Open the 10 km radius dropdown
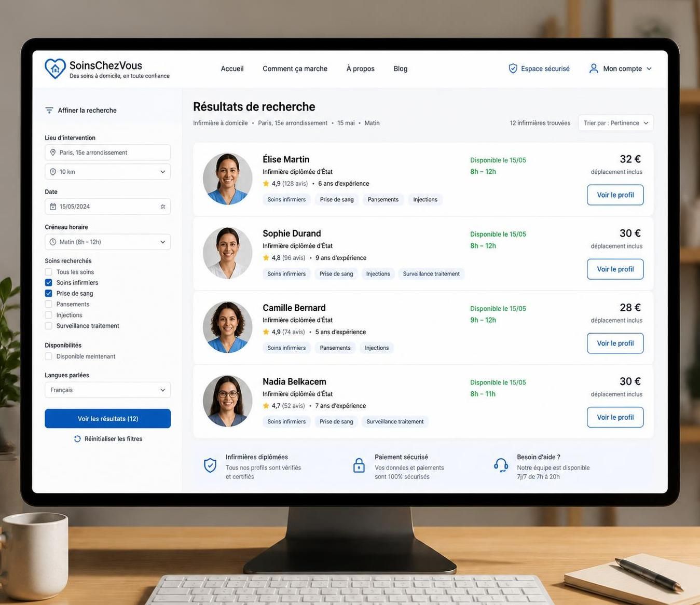This screenshot has width=700, height=605. point(107,172)
